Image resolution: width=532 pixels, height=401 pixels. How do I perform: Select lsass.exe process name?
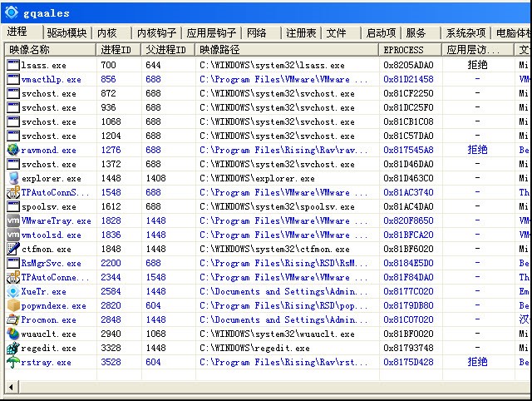[x=44, y=65]
